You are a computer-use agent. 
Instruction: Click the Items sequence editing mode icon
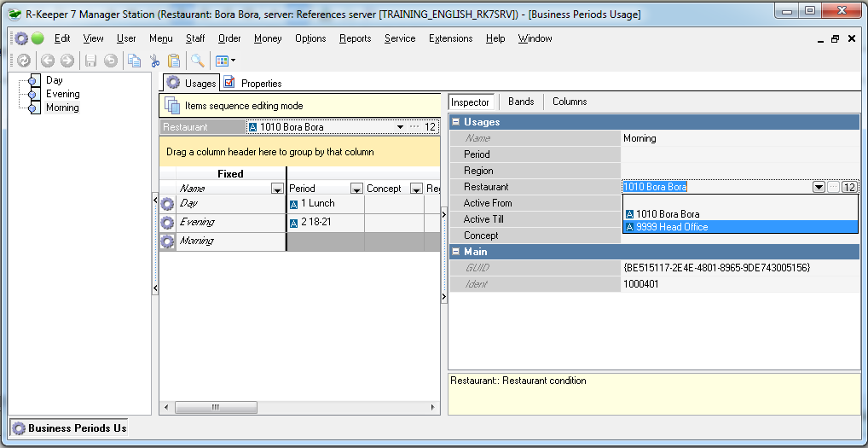coord(173,105)
